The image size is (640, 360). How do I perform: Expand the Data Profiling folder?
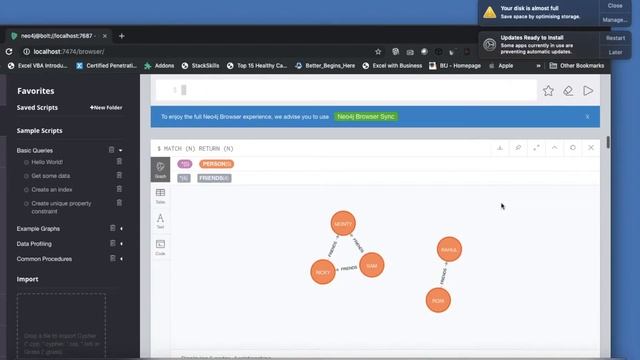(x=121, y=244)
